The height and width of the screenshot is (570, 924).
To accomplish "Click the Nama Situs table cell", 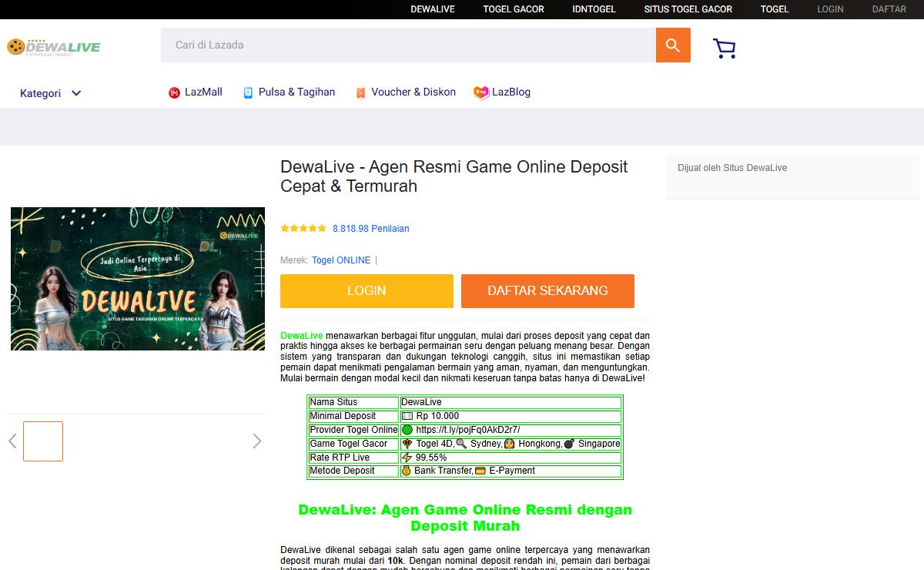I will 353,402.
